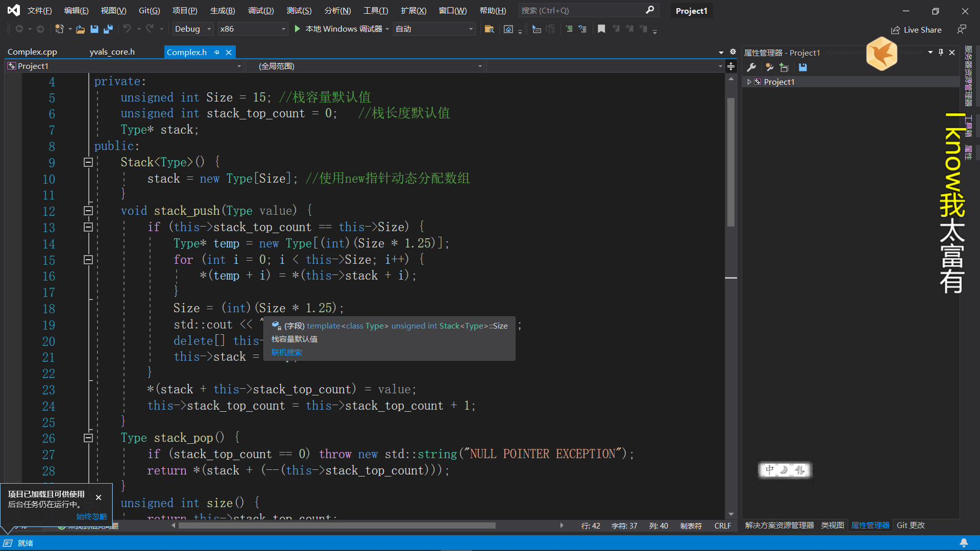Image resolution: width=980 pixels, height=551 pixels.
Task: Toggle the pin on the Complex.h tab
Action: (x=216, y=52)
